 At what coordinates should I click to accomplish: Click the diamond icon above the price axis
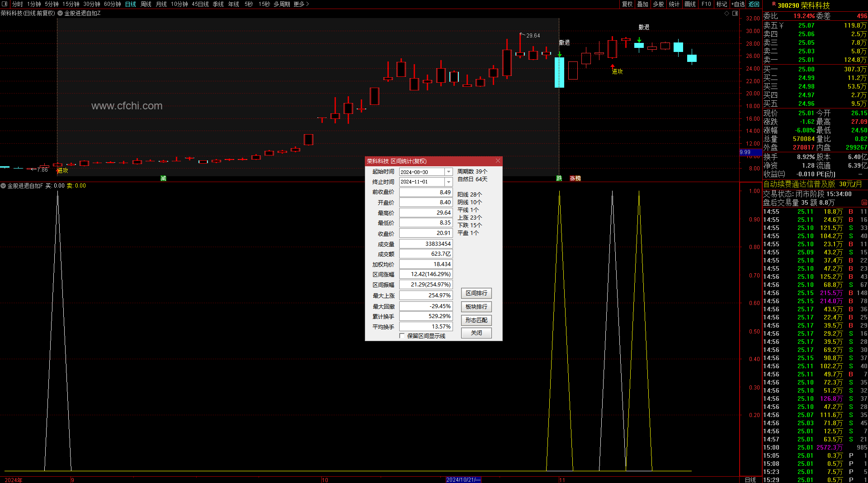pos(727,14)
